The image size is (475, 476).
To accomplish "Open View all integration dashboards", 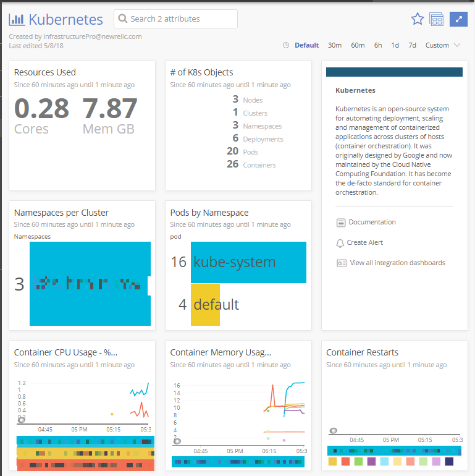I will [397, 263].
